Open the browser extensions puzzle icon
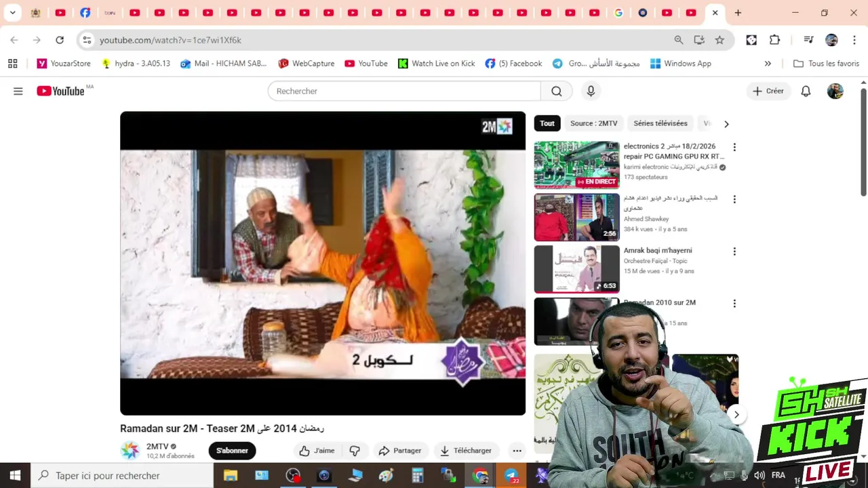868x488 pixels. [x=774, y=40]
